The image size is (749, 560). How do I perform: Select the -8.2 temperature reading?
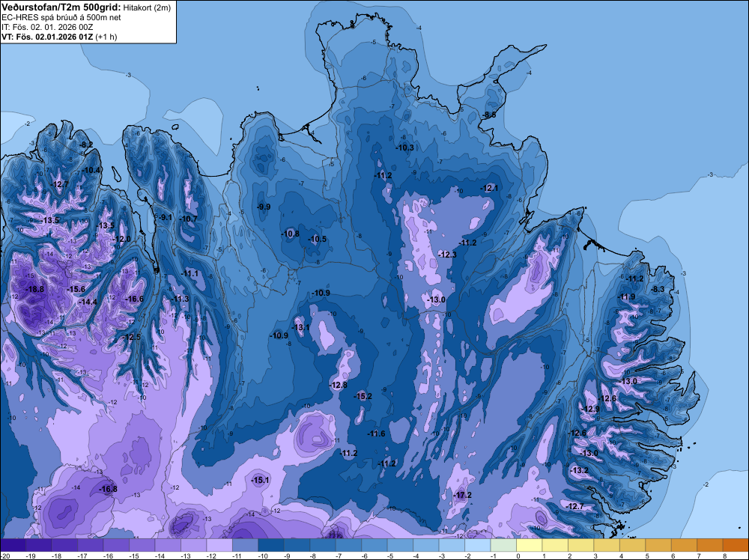coord(86,144)
